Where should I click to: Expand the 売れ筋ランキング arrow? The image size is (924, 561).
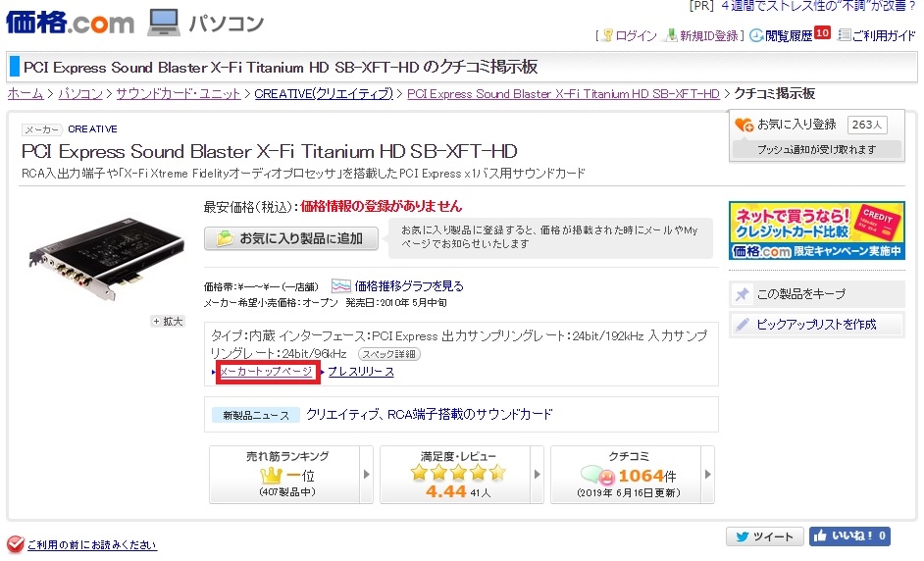pyautogui.click(x=367, y=475)
